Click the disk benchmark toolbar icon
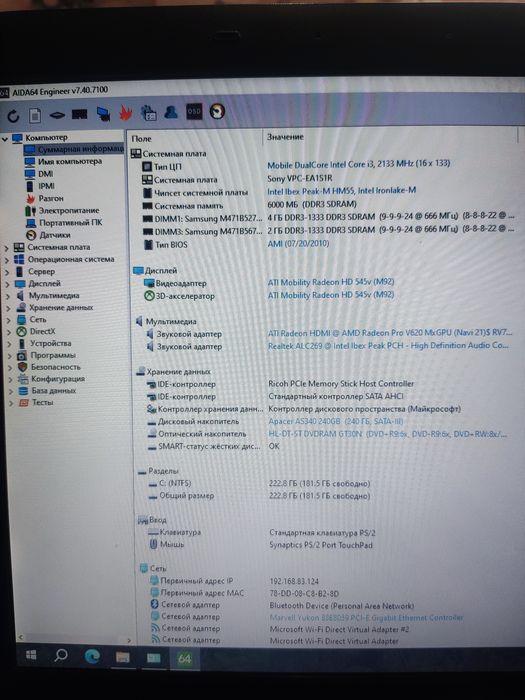The width and height of the screenshot is (525, 700). [x=57, y=116]
